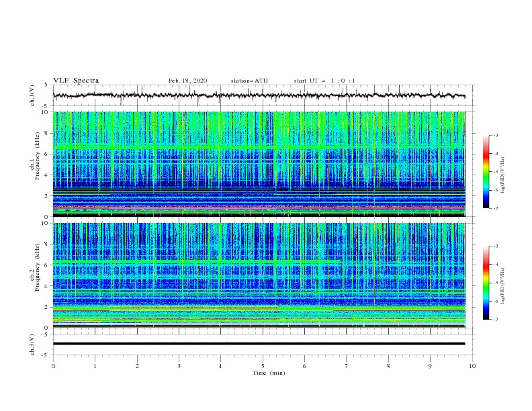Click the ch.1 frequency tick "4"
The width and height of the screenshot is (532, 411).
coord(46,175)
